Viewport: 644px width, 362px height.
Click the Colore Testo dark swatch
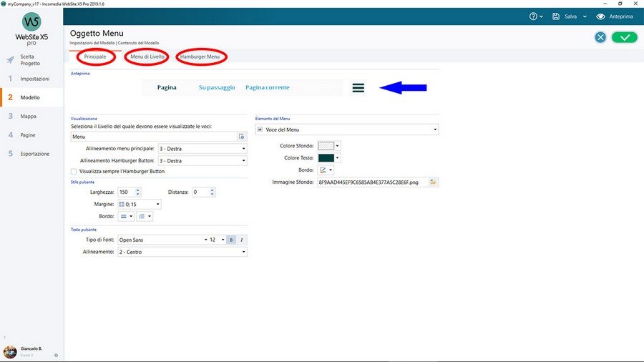point(326,157)
